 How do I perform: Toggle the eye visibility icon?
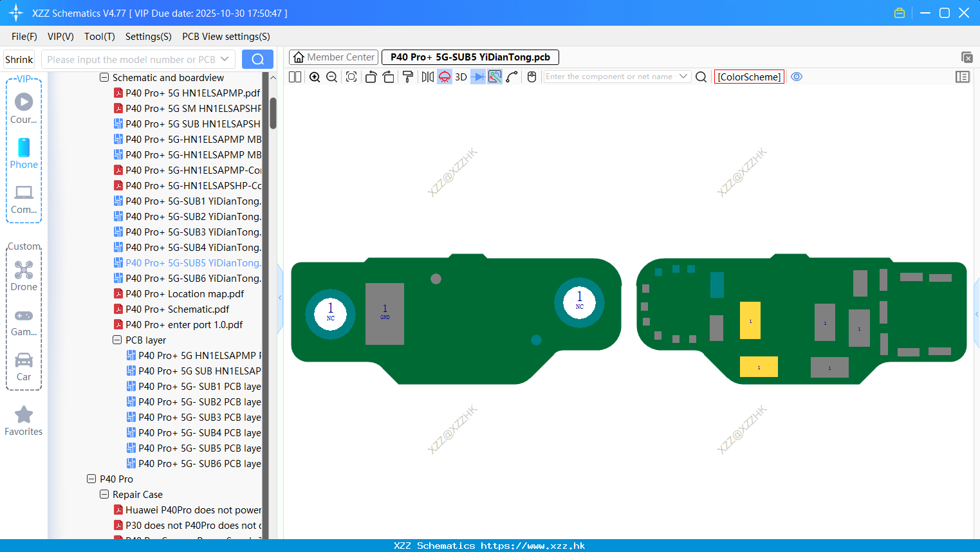click(x=797, y=77)
